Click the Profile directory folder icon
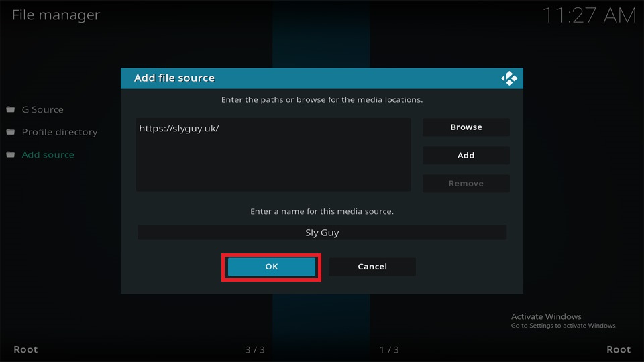This screenshot has height=362, width=644. (11, 132)
